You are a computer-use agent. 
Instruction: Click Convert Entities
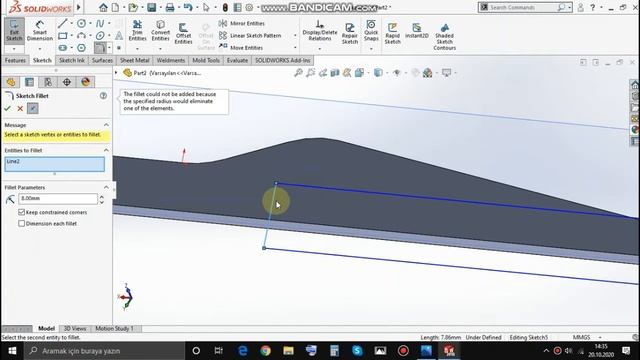coord(160,31)
